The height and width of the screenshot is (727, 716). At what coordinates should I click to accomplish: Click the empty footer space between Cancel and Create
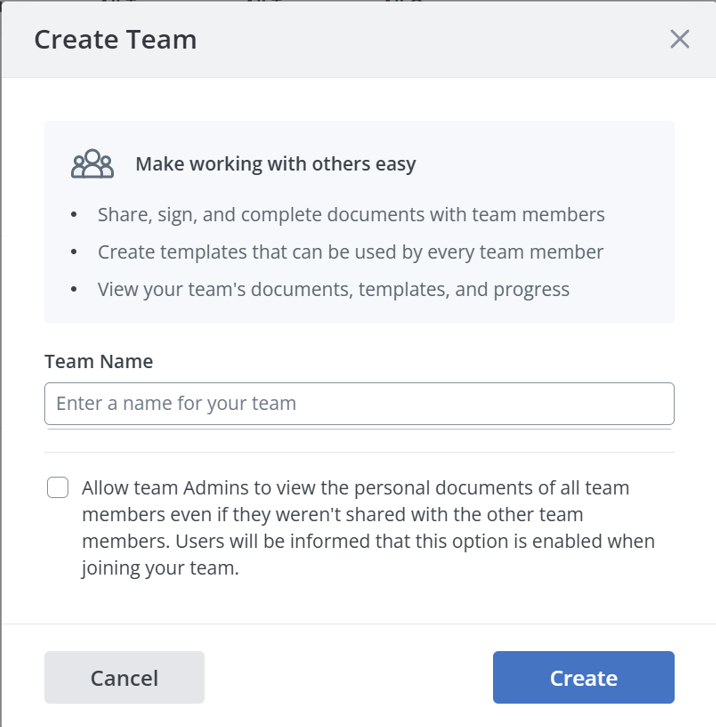click(348, 678)
